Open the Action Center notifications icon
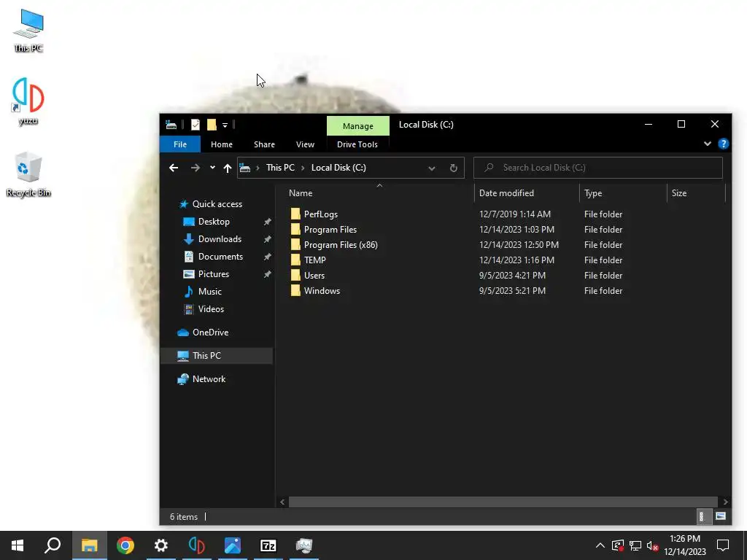747x560 pixels. pos(723,545)
